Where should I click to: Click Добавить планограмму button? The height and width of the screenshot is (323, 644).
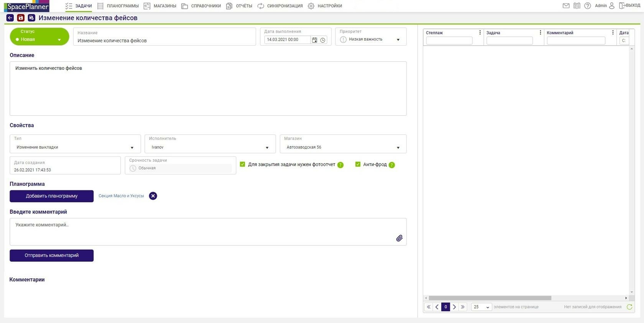[x=52, y=196]
